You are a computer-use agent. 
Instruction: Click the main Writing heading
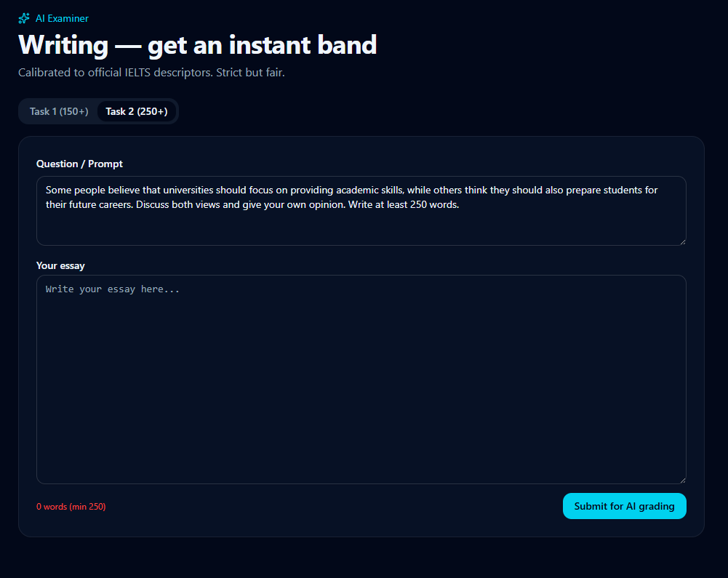click(x=197, y=45)
